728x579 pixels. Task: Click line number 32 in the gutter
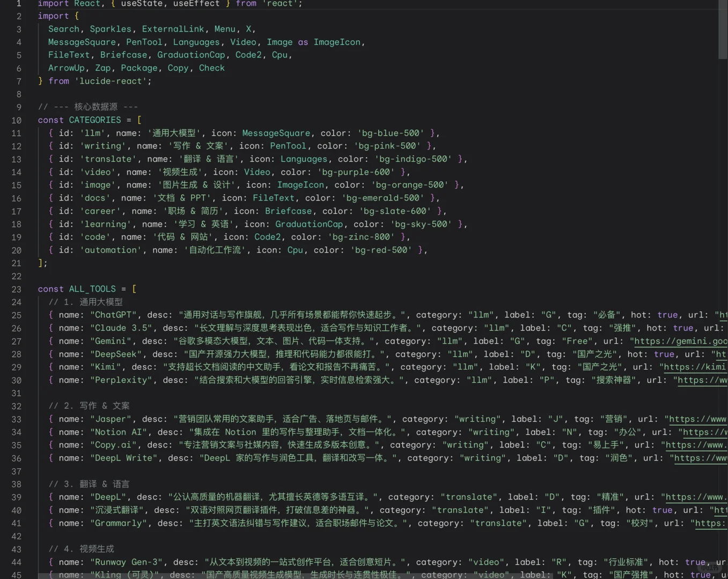point(16,406)
